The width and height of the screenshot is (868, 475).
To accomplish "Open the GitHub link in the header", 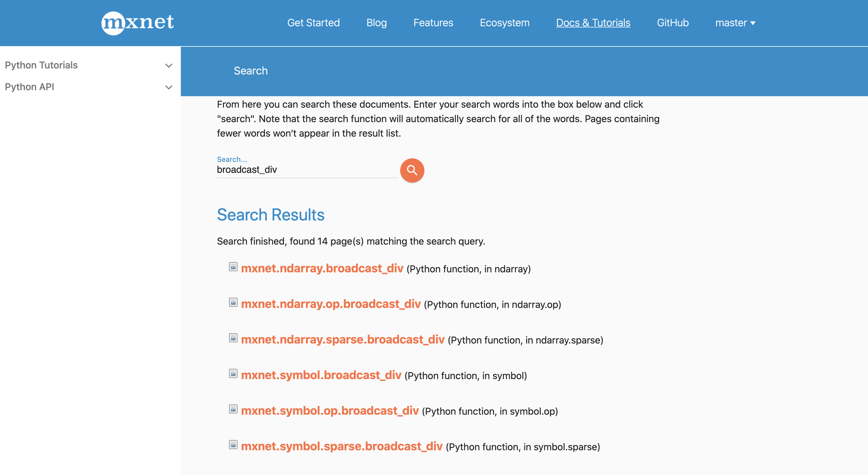I will pos(673,23).
